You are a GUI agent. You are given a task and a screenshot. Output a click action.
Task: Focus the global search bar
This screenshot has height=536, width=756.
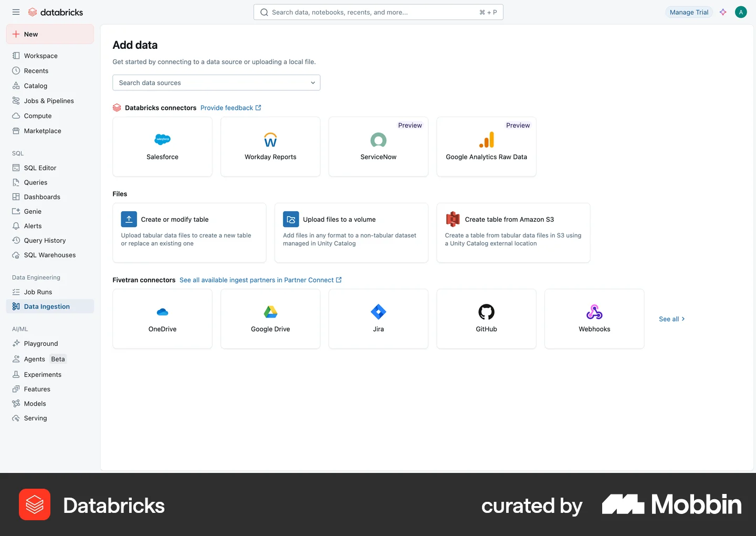378,12
